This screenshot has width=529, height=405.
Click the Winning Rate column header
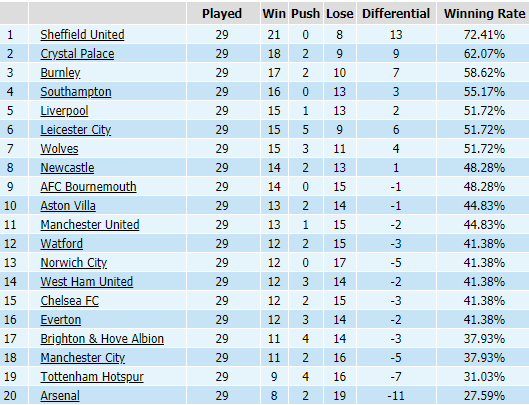coord(484,14)
